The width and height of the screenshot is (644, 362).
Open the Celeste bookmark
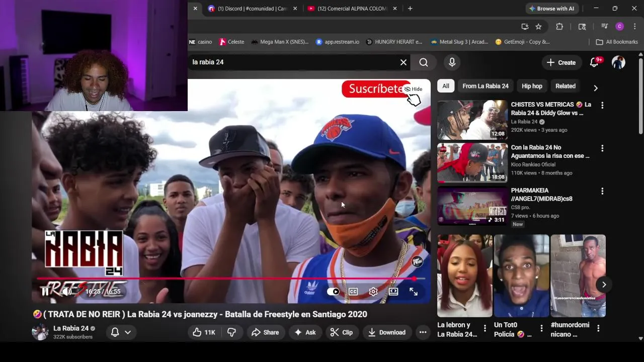[x=231, y=42]
